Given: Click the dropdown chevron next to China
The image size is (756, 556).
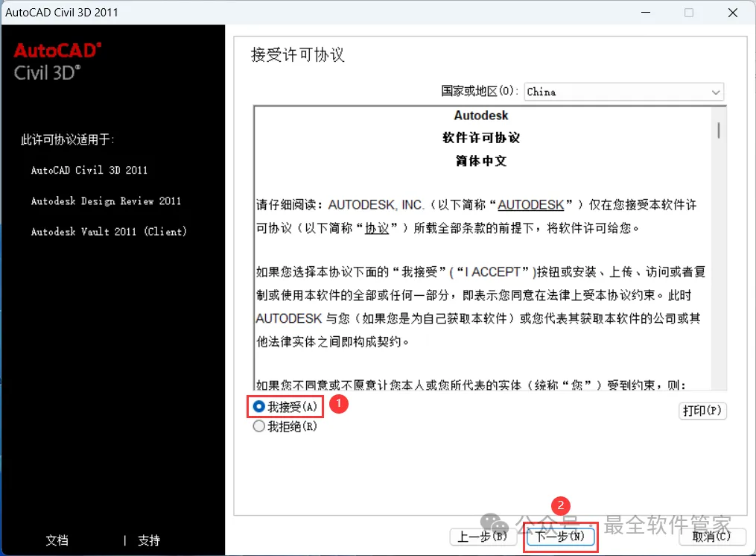Looking at the screenshot, I should [x=716, y=92].
